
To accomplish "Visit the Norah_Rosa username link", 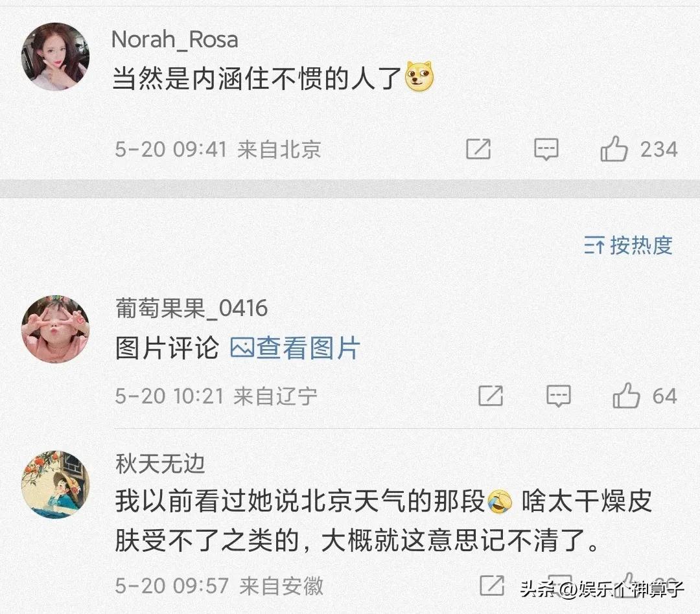I will pyautogui.click(x=174, y=40).
